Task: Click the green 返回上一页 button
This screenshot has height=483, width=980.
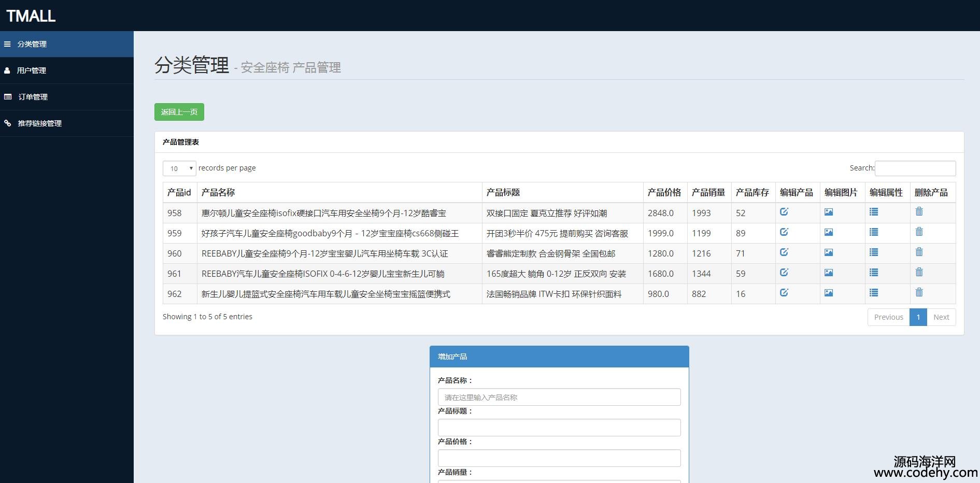Action: pyautogui.click(x=179, y=112)
